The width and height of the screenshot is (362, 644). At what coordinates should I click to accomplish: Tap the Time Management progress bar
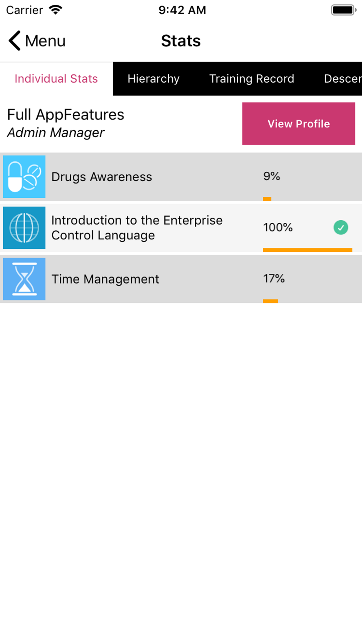click(270, 301)
